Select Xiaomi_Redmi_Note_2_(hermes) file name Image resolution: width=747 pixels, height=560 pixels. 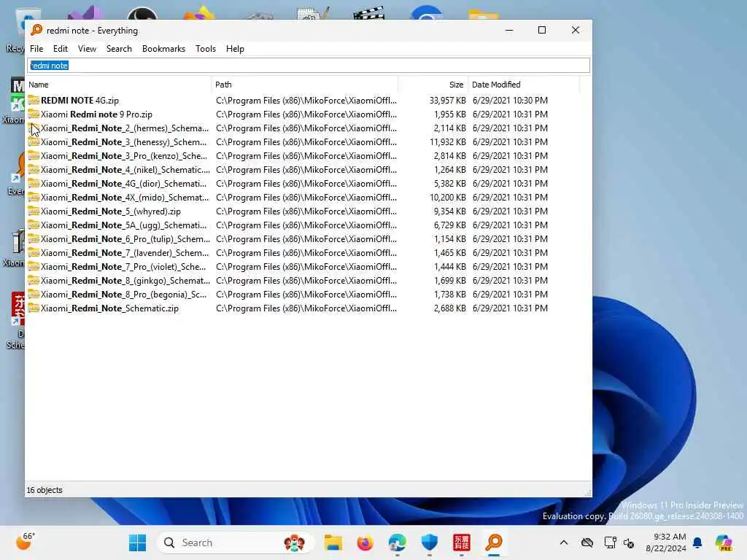tap(125, 128)
